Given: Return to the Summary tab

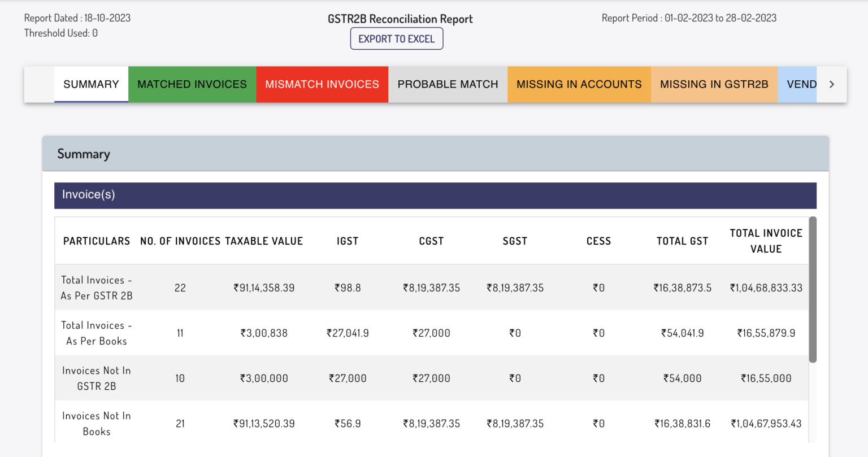Looking at the screenshot, I should point(91,84).
